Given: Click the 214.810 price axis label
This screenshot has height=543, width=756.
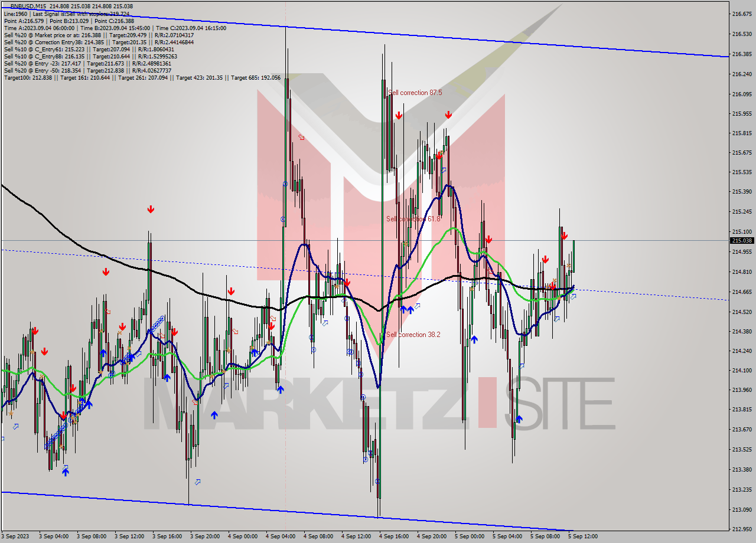Looking at the screenshot, I should pyautogui.click(x=741, y=271).
